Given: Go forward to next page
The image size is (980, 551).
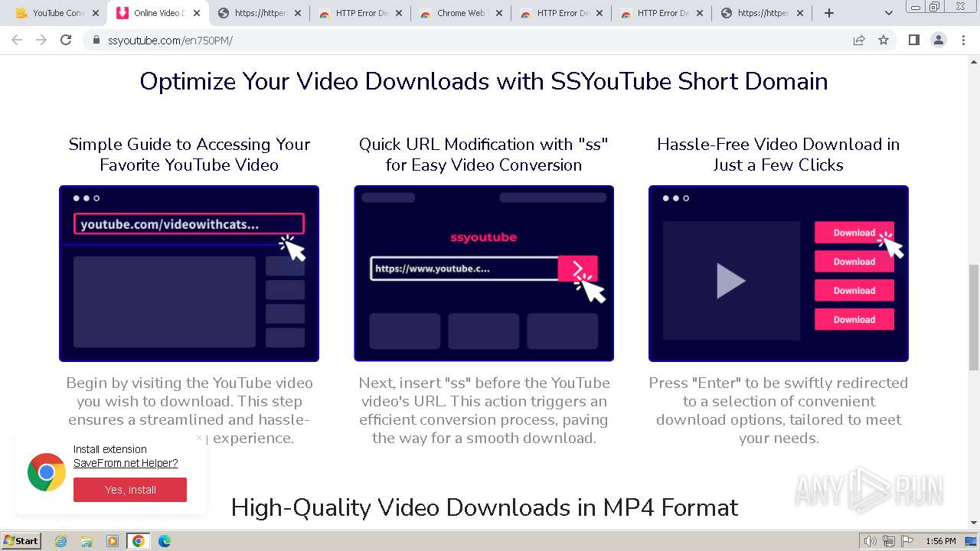Looking at the screenshot, I should point(41,40).
